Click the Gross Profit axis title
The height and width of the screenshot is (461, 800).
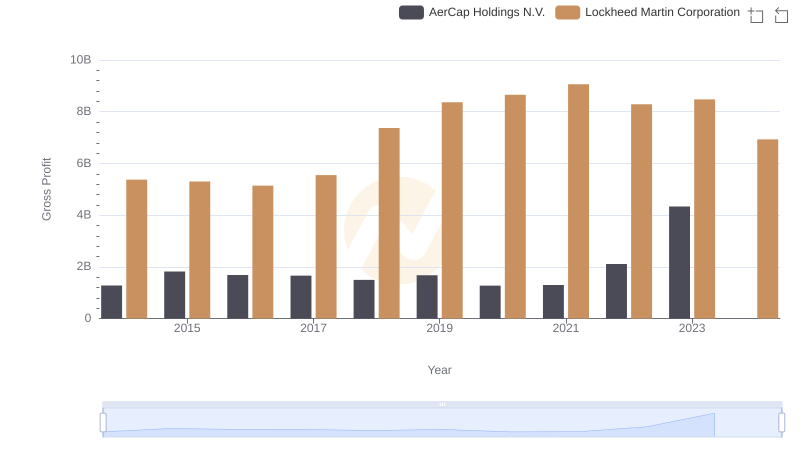[x=46, y=189]
